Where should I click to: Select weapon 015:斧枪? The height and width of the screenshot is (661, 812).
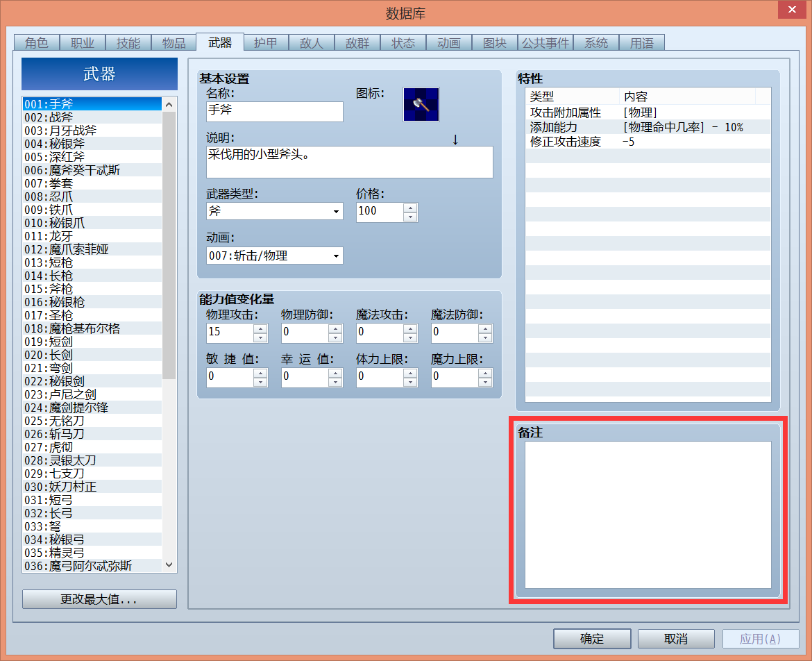[92, 289]
